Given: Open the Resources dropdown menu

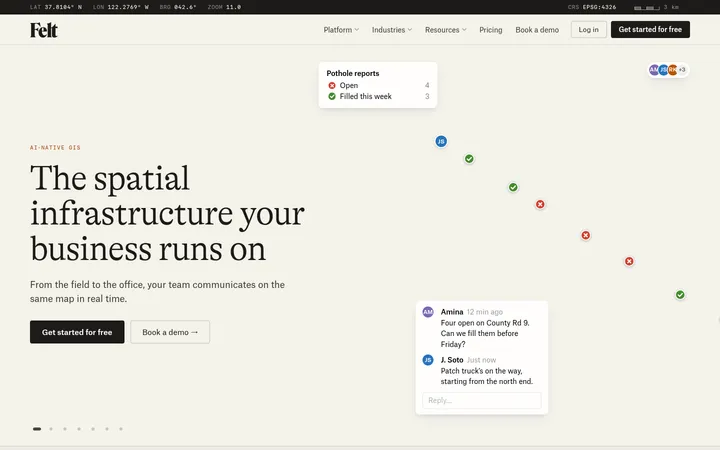Looking at the screenshot, I should pos(445,30).
